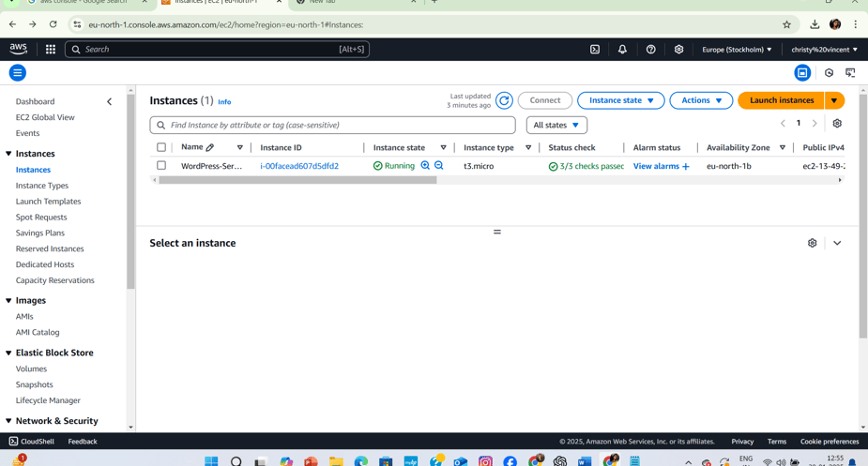
Task: Click the Connect button
Action: point(544,100)
